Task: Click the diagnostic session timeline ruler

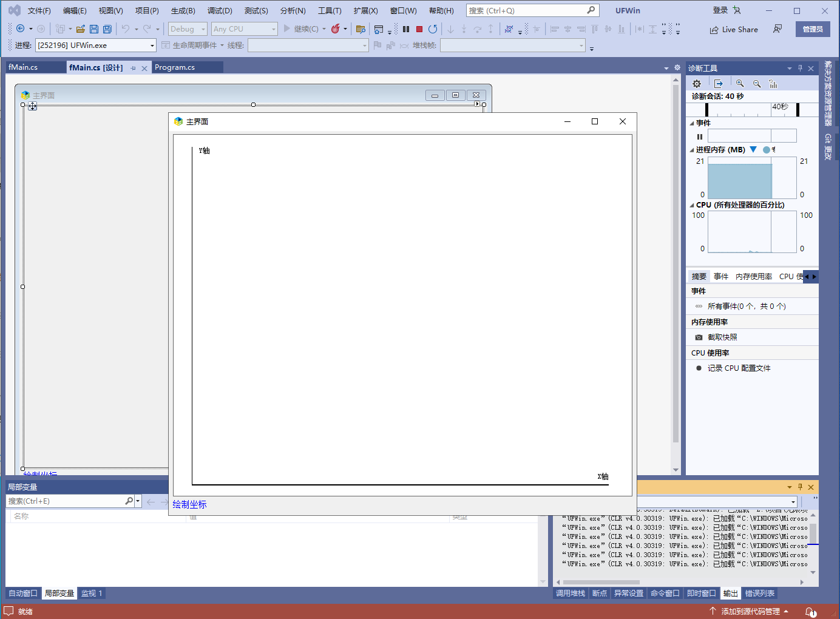Action: pos(752,109)
